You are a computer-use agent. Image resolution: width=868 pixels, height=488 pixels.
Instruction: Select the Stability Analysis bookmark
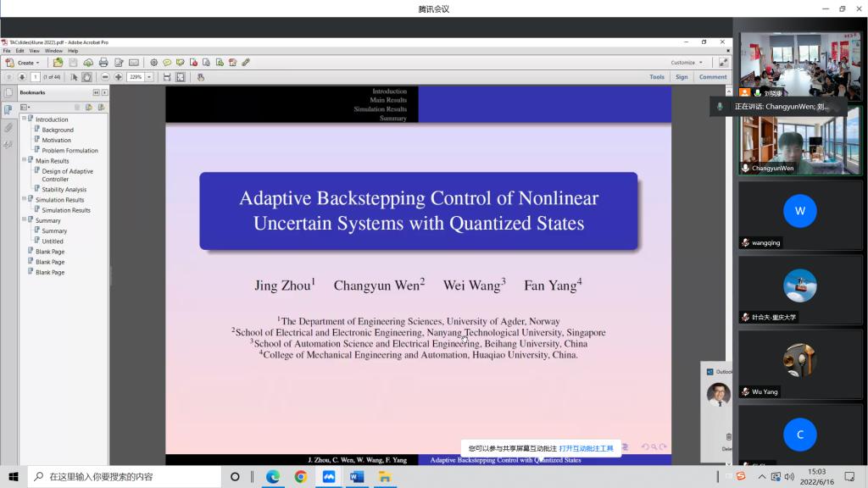(64, 190)
